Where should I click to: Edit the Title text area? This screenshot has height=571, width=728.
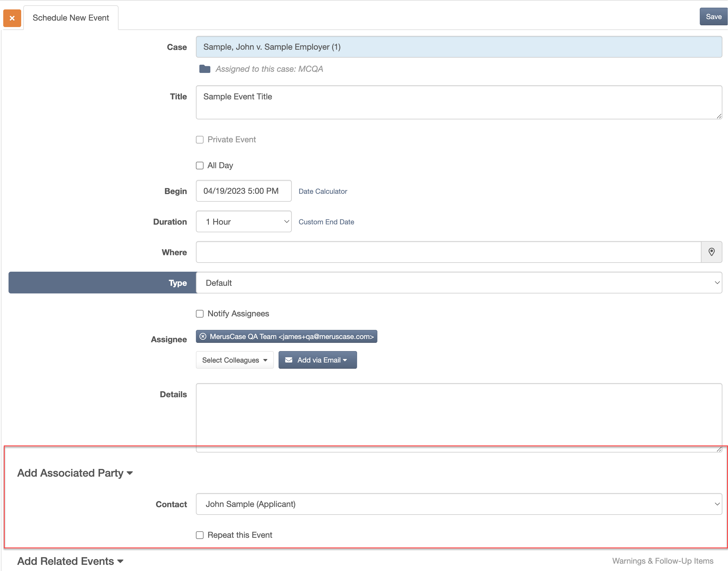point(459,102)
